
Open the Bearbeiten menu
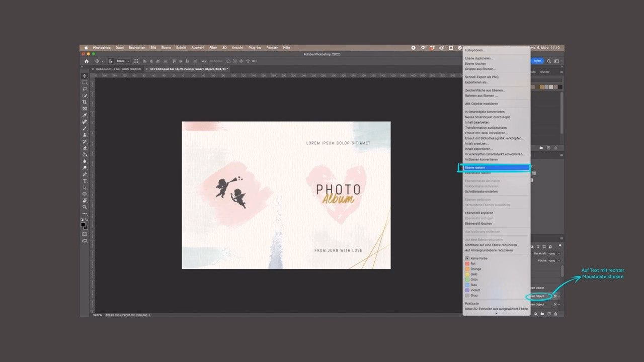[137, 48]
